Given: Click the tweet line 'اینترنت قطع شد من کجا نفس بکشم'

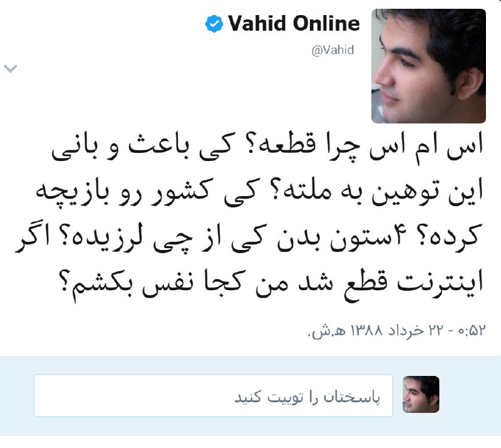Looking at the screenshot, I should point(271,284).
